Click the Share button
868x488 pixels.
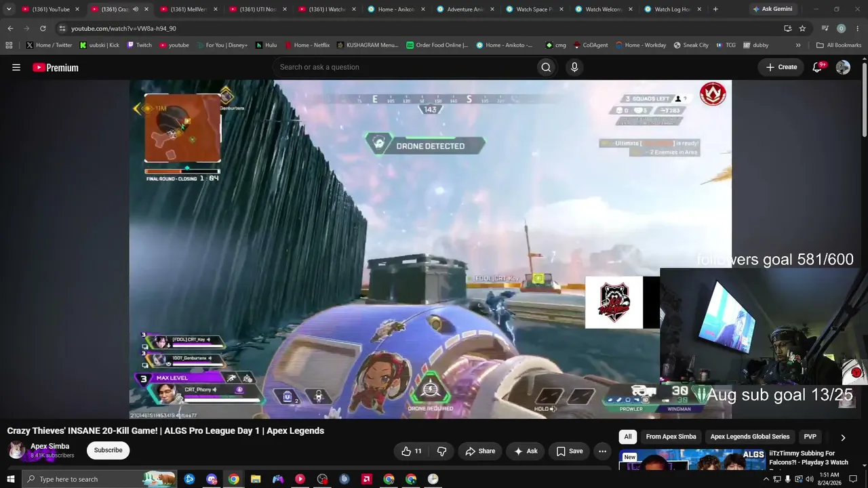click(480, 451)
